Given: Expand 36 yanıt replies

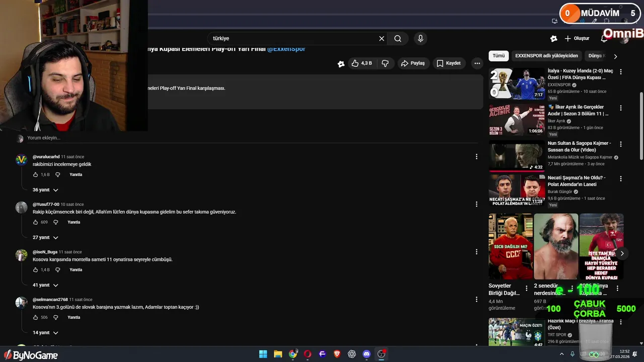Looking at the screenshot, I should click(x=45, y=190).
